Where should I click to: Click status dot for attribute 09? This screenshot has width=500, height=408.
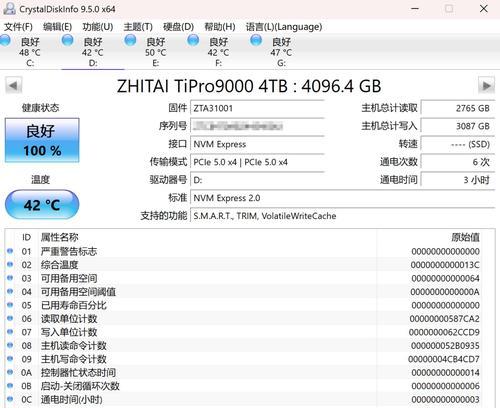(x=10, y=359)
